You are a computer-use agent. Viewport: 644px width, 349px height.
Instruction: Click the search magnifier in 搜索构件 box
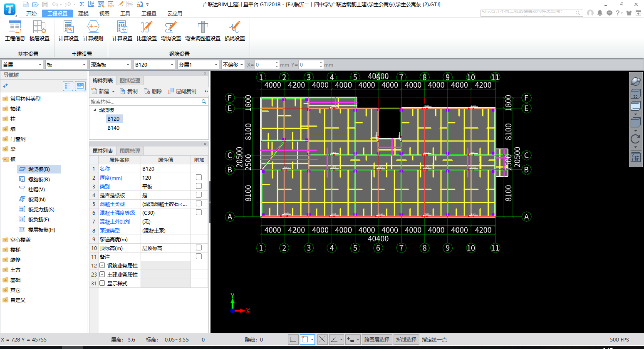click(x=204, y=102)
